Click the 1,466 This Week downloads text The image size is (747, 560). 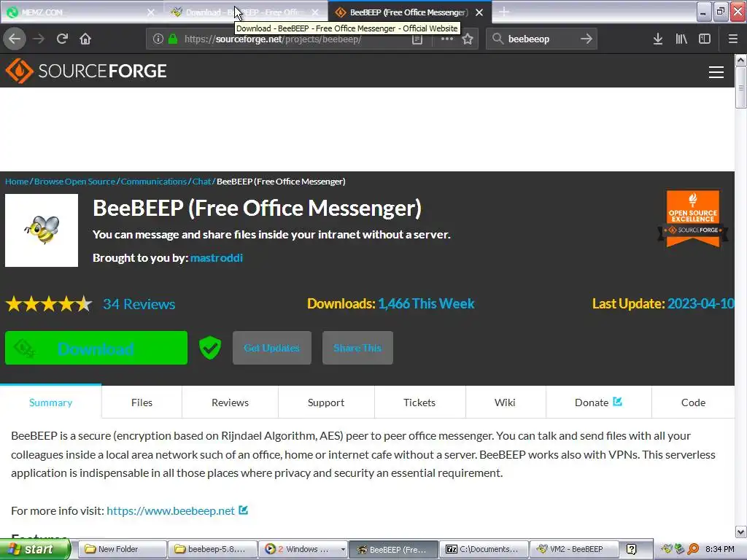point(426,304)
